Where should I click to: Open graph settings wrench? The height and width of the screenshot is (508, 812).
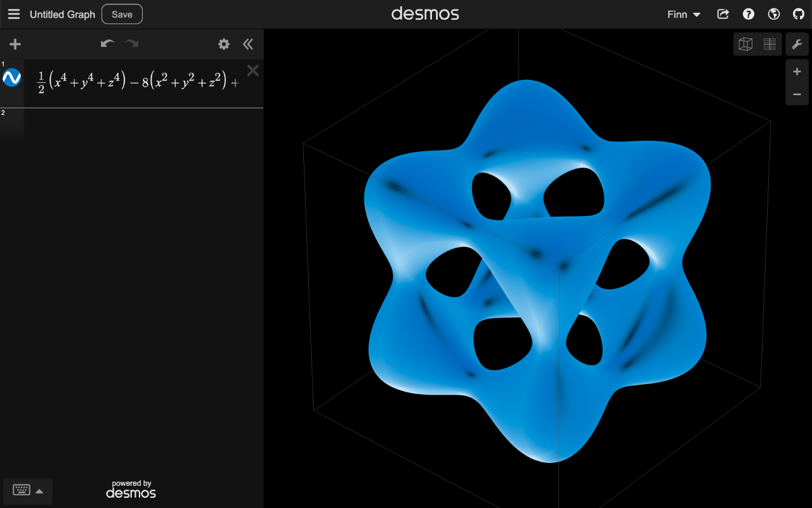click(797, 44)
